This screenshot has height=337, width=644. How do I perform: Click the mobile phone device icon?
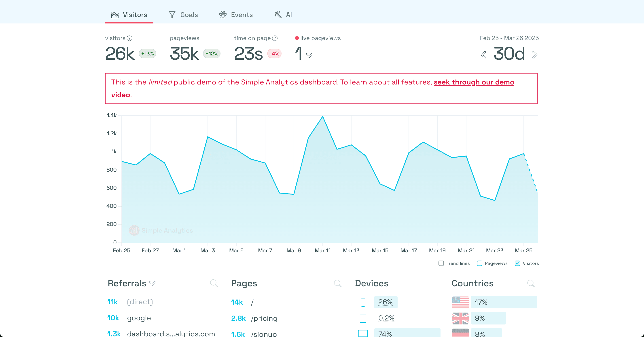363,302
